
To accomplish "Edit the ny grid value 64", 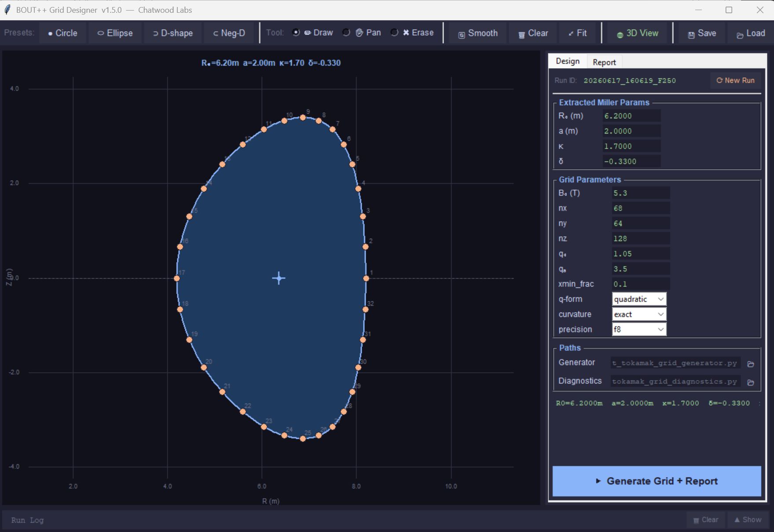I will pos(641,223).
